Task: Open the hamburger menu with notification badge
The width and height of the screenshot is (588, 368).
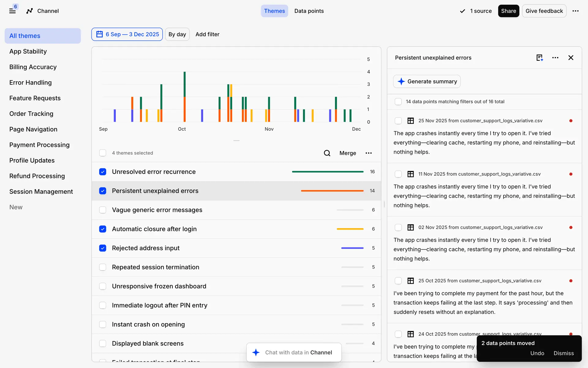Action: click(12, 11)
